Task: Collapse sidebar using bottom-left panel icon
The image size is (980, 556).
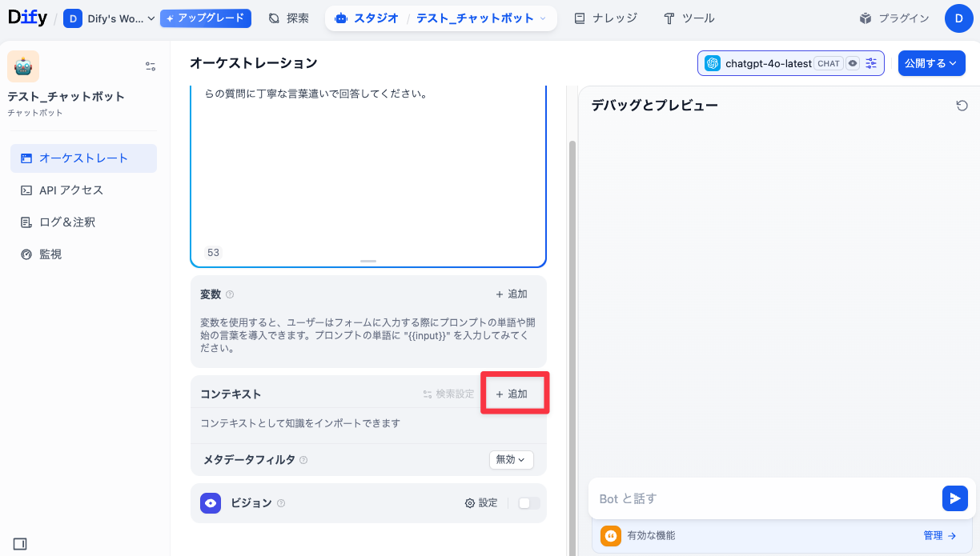Action: click(20, 544)
